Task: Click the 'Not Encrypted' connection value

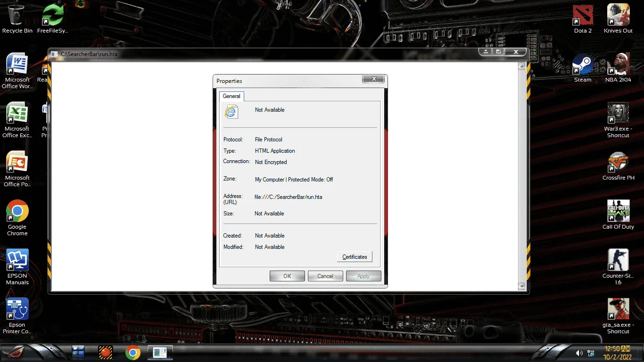Action: point(271,162)
